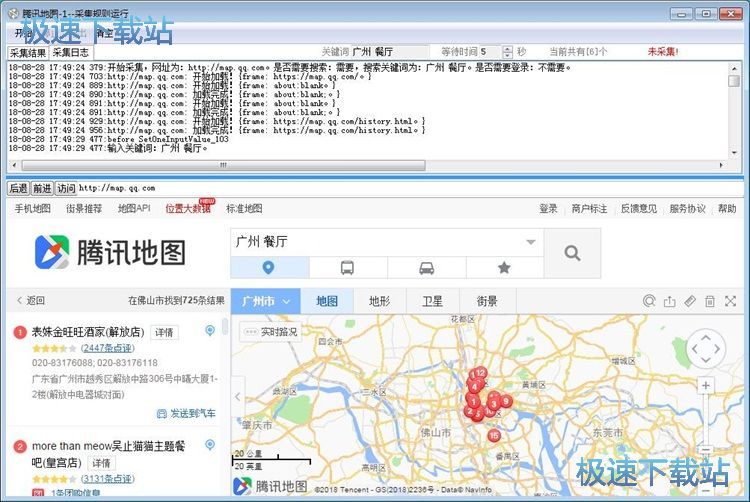This screenshot has height=502, width=750.
Task: Click red result badge number 2
Action: (x=20, y=447)
